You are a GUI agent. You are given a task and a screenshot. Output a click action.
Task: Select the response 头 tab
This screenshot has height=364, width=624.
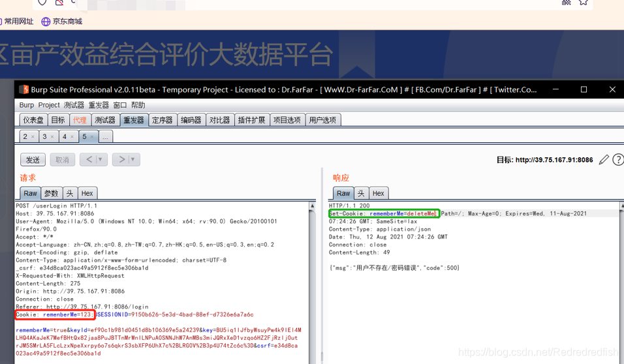point(362,193)
